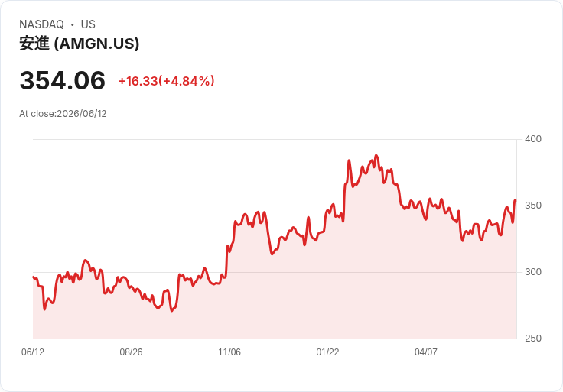Click the 04/07 x-axis date label
The image size is (563, 392).
pos(426,352)
